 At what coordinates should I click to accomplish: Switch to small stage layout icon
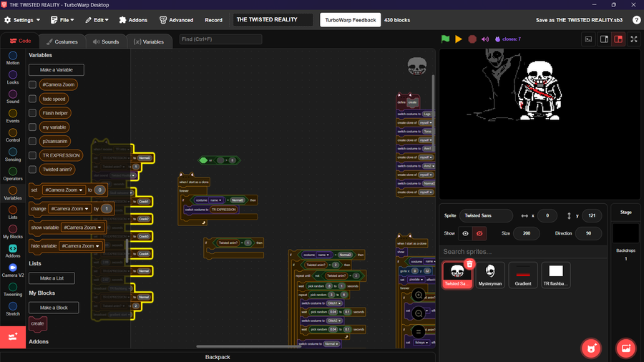(604, 39)
